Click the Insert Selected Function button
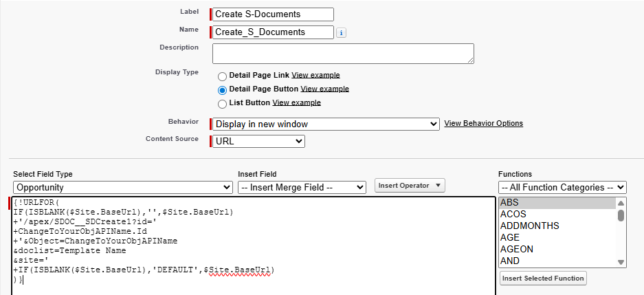644x295 pixels. (543, 278)
